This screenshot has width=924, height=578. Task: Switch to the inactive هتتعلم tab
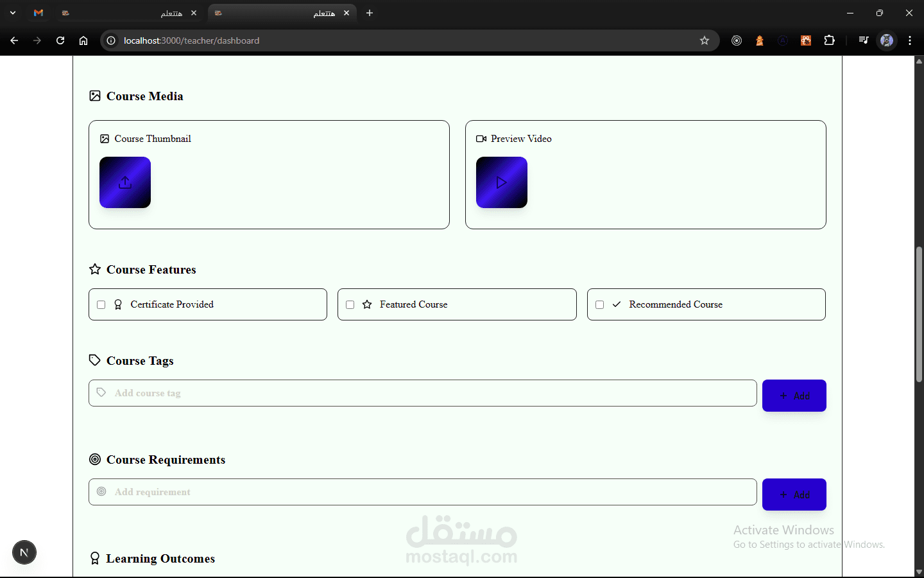click(128, 13)
